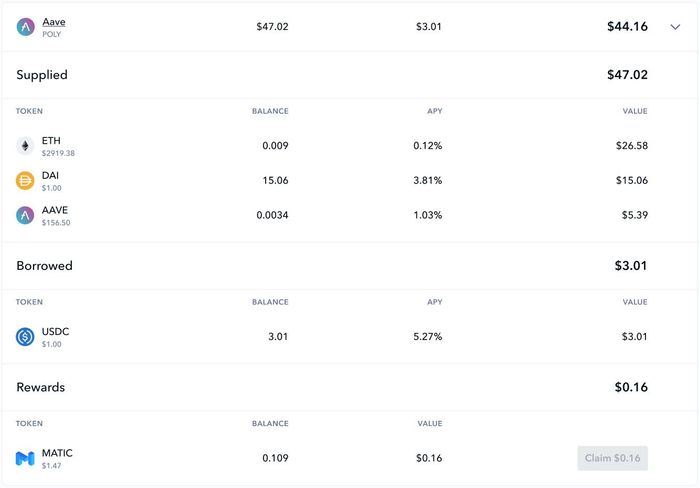The image size is (700, 488).
Task: Click the MATIC token icon
Action: (25, 458)
